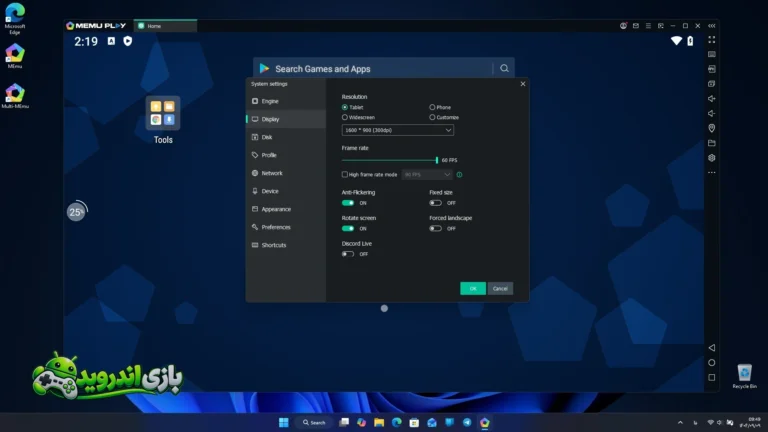Close the System settings dialog

coord(523,84)
